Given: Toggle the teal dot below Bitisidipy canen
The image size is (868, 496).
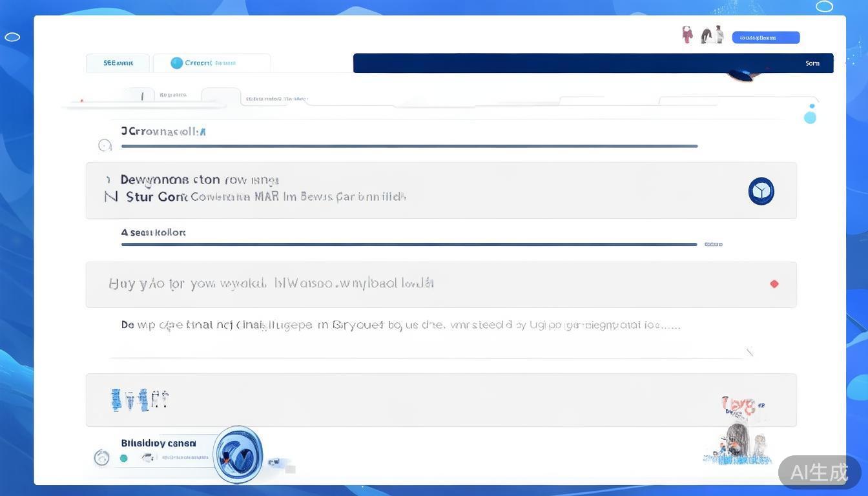Looking at the screenshot, I should 123,458.
